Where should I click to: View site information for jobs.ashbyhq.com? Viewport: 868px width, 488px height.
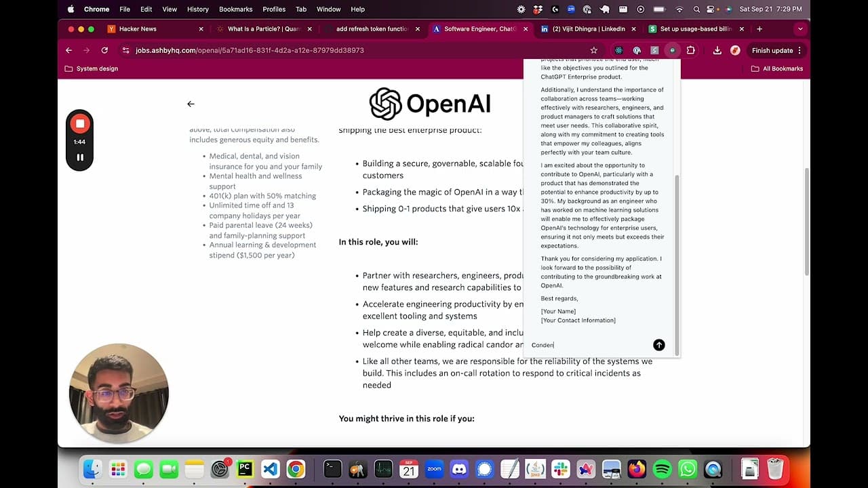pyautogui.click(x=125, y=50)
